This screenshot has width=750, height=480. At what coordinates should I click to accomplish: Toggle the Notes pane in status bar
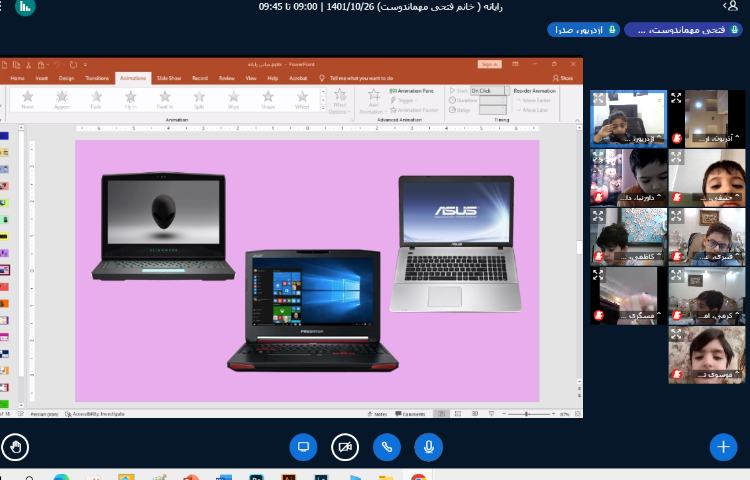378,413
